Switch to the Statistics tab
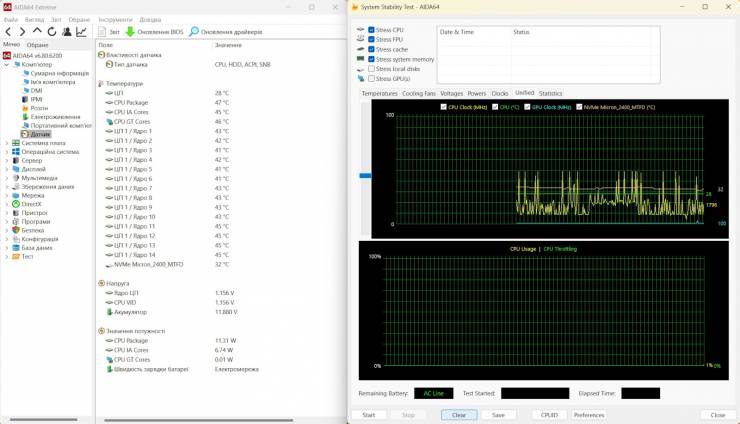The height and width of the screenshot is (424, 740). pos(550,93)
